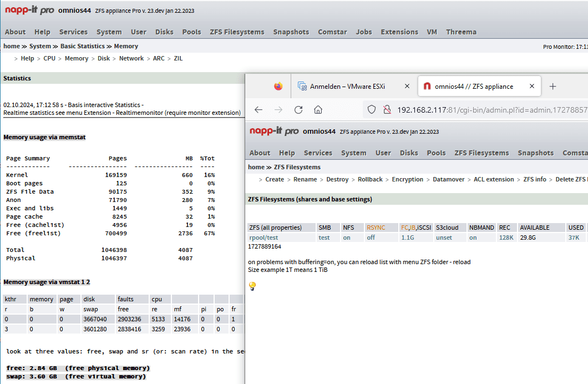Viewport: 588px width, 384px height.
Task: Open Pools menu in back window
Action: click(x=191, y=32)
